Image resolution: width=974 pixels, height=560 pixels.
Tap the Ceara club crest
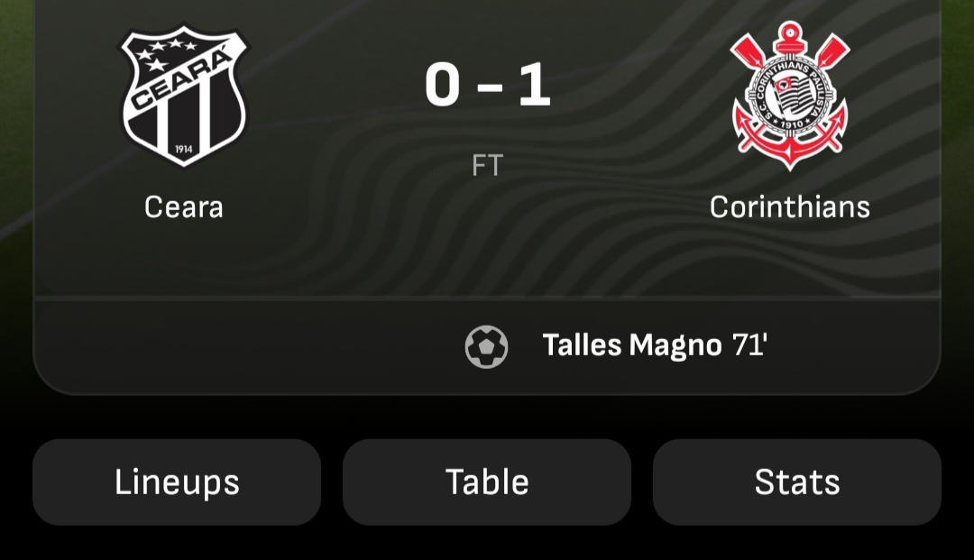pos(184,96)
